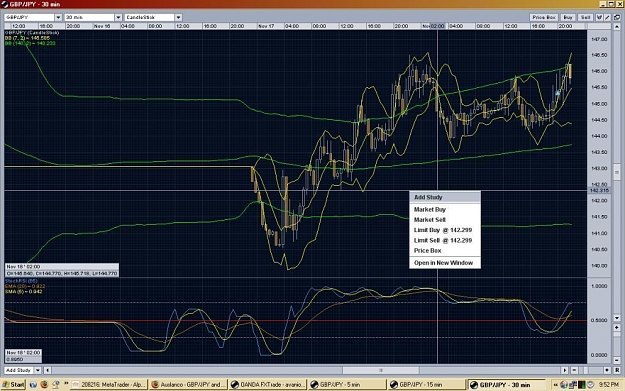Viewport: 625px width, 391px height.
Task: Click the plus button on the vertical zoom control
Action: 617,328
